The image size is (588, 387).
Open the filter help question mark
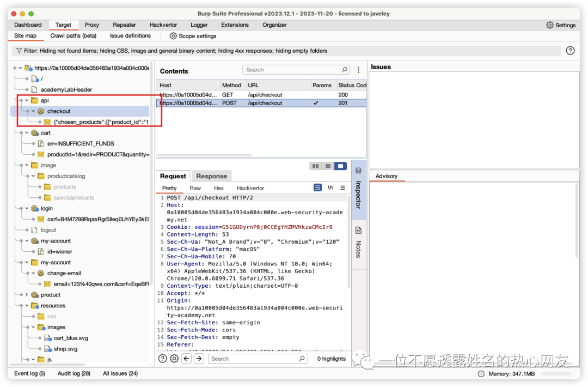pyautogui.click(x=570, y=51)
